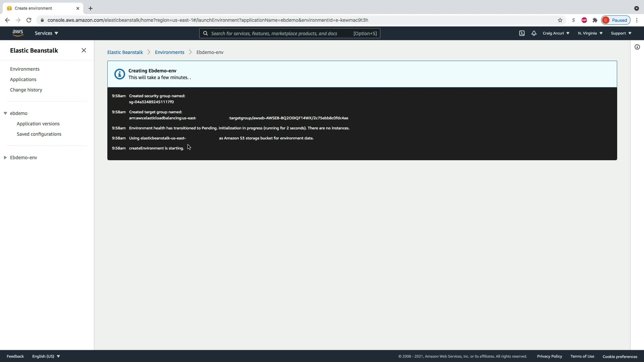Open the Support menu
The height and width of the screenshot is (362, 644).
[x=621, y=33]
